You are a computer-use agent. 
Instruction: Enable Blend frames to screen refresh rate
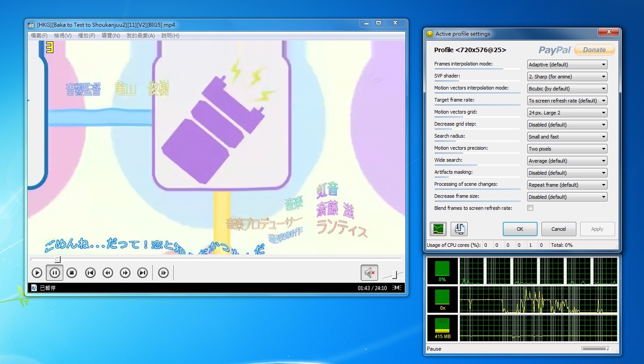tap(530, 208)
